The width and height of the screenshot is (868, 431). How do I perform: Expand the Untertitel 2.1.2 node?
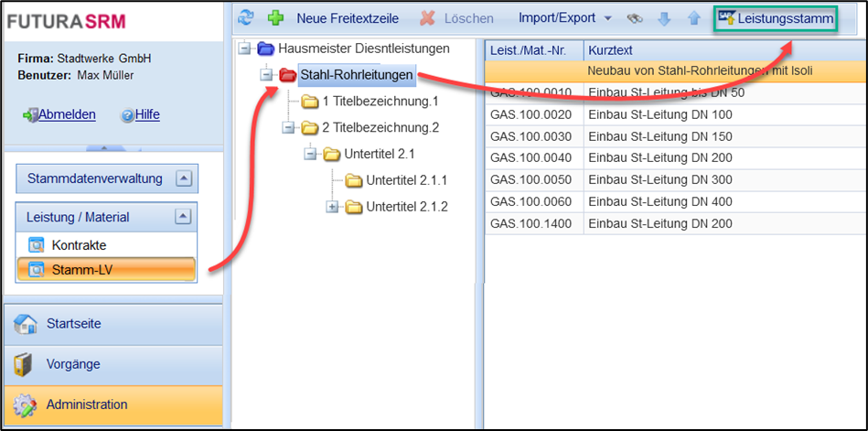click(332, 207)
